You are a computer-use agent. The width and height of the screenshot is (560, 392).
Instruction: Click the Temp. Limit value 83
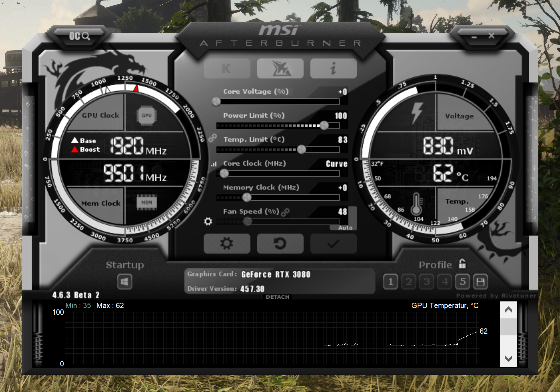[343, 140]
